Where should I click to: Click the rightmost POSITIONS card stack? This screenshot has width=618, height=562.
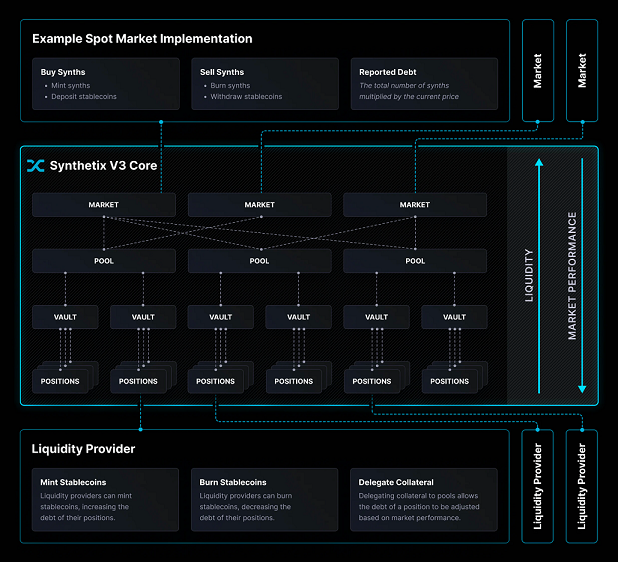coord(454,378)
